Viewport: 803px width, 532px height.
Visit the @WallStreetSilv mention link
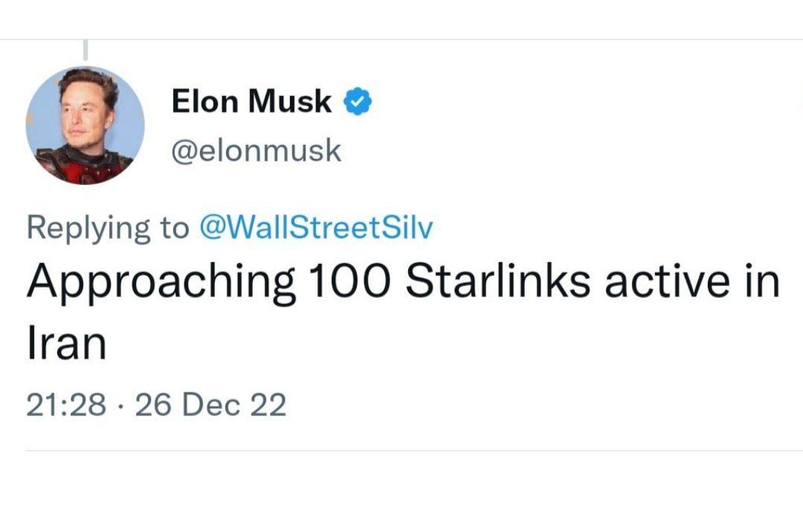coord(317,228)
